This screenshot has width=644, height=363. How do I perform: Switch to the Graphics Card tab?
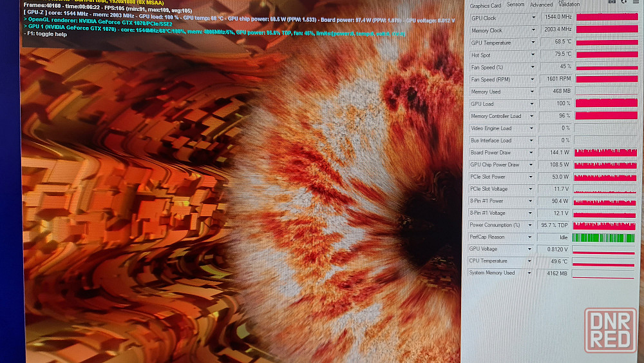tap(486, 5)
